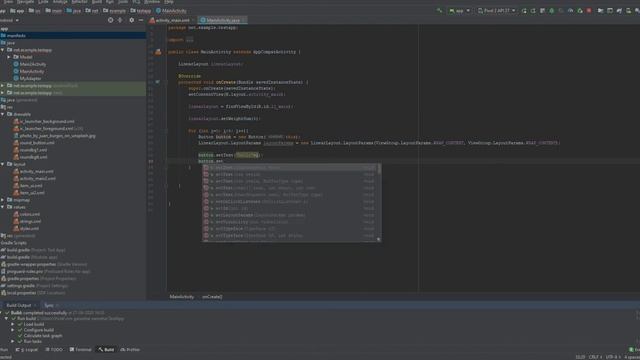Click the folded import ellipsis

tap(190, 40)
